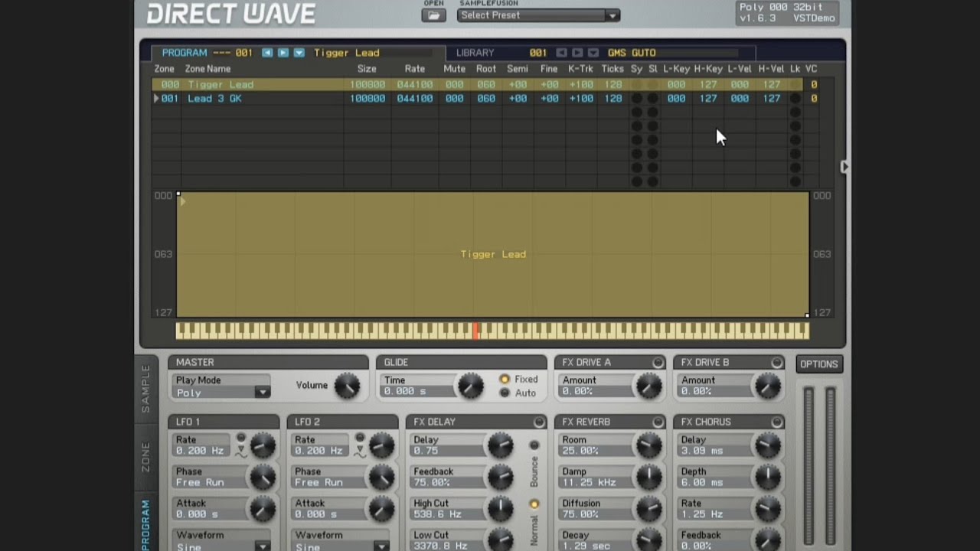980x551 pixels.
Task: Click LFO 2 sine wave sync icon
Action: click(360, 454)
